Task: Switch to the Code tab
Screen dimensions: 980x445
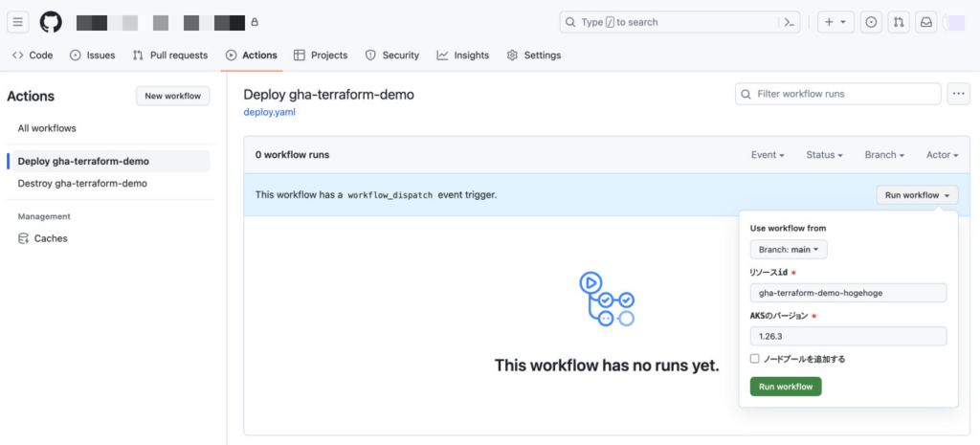Action: point(33,55)
